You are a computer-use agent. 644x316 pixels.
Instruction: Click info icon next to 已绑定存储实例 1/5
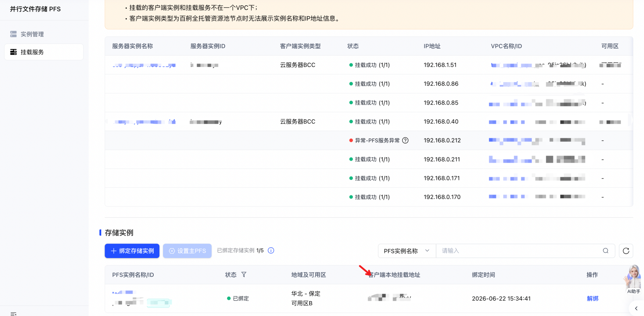point(271,251)
